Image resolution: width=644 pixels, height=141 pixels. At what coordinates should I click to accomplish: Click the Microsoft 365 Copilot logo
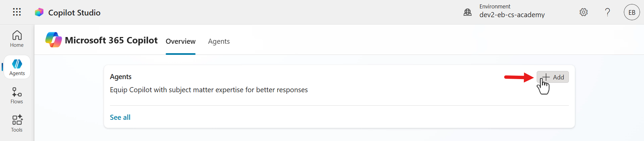click(x=54, y=40)
